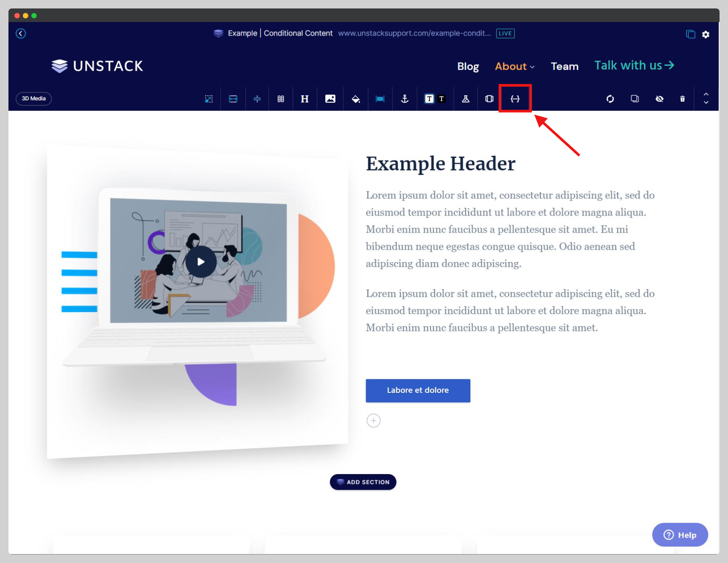Delete the section with the trash icon
This screenshot has height=563, width=728.
point(683,99)
